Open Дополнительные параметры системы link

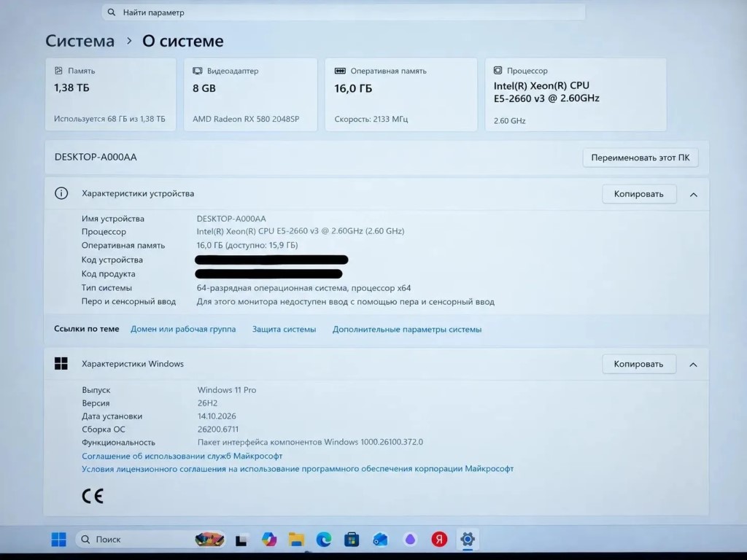407,329
